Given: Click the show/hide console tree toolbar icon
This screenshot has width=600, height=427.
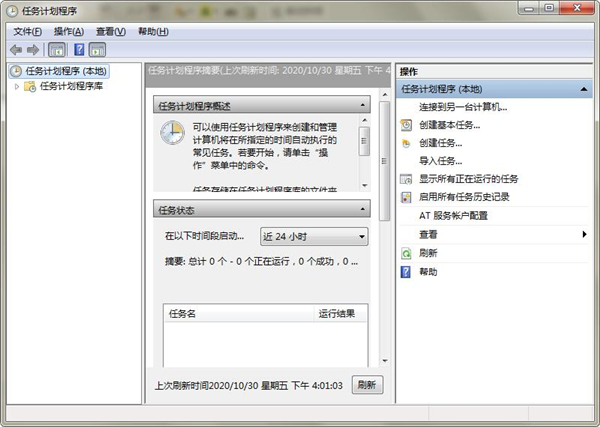Looking at the screenshot, I should pyautogui.click(x=57, y=50).
